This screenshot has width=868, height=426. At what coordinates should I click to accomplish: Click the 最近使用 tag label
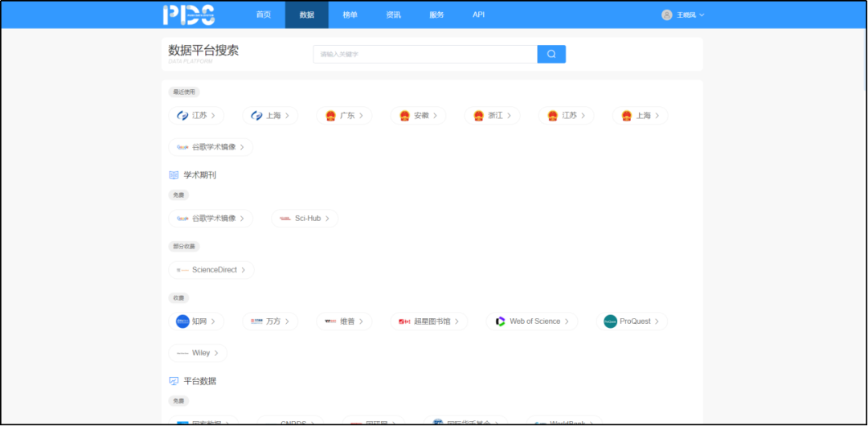coord(184,92)
